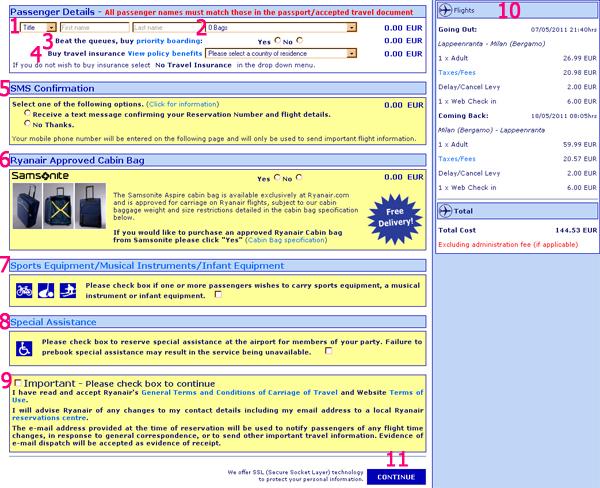
Task: Click open-suitcase Samsonite thumbnail
Action: point(58,206)
